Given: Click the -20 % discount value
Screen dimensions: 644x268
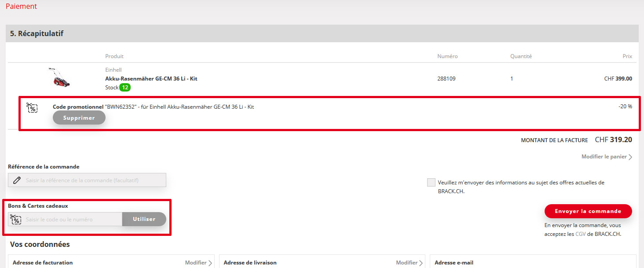Looking at the screenshot, I should coord(625,106).
